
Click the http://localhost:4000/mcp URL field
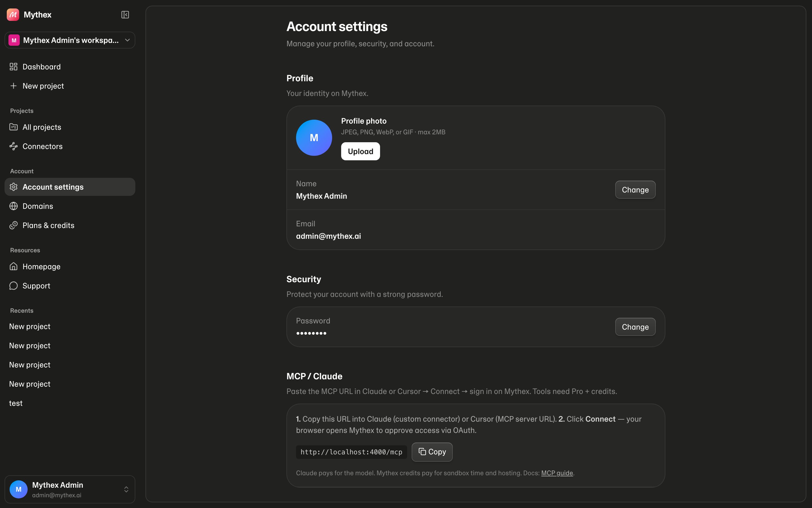pyautogui.click(x=351, y=452)
